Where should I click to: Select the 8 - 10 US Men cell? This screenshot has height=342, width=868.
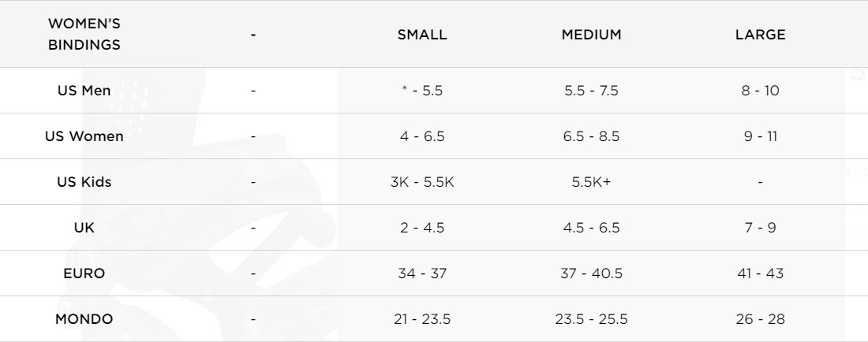[x=760, y=91]
